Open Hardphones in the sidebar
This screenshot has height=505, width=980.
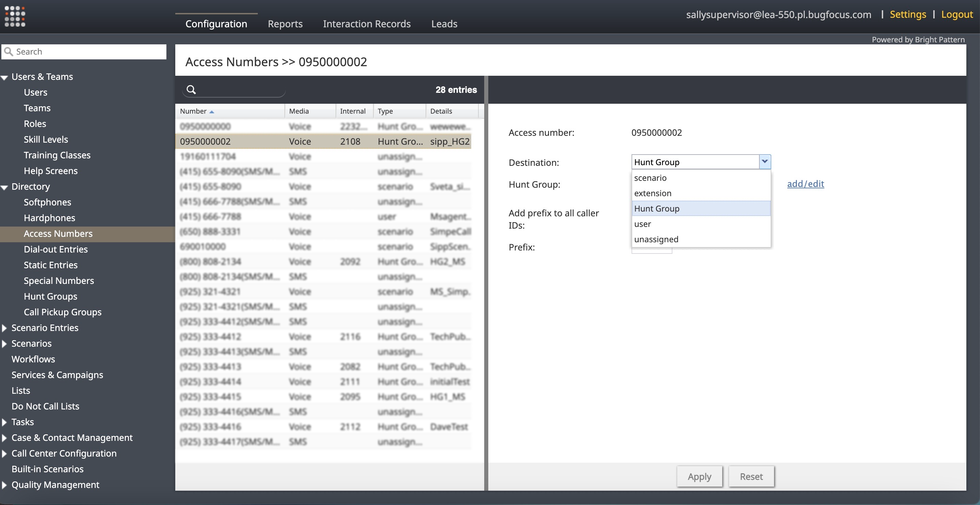49,218
